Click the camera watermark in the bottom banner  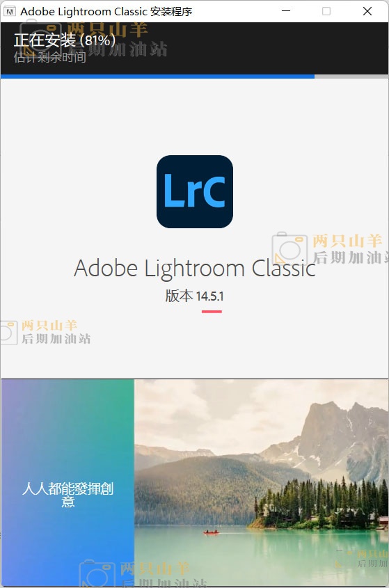97,573
